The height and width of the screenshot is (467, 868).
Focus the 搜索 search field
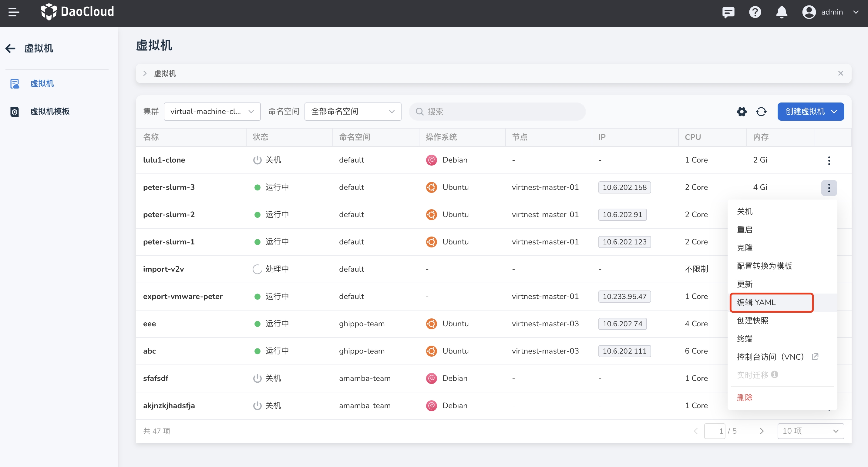497,112
